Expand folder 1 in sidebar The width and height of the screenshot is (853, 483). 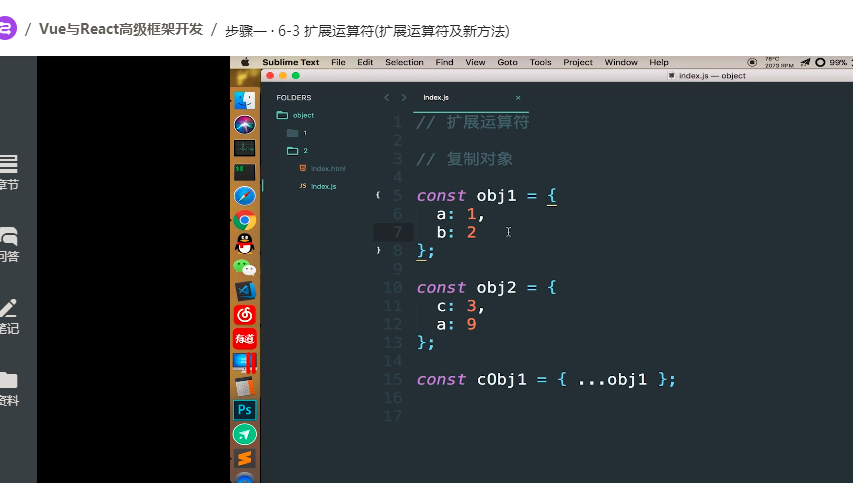coord(297,133)
